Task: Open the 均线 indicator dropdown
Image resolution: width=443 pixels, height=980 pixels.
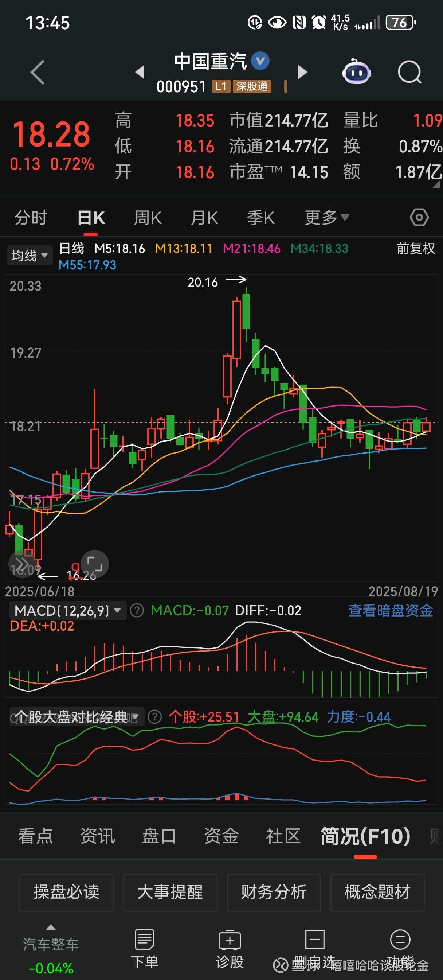Action: [29, 255]
